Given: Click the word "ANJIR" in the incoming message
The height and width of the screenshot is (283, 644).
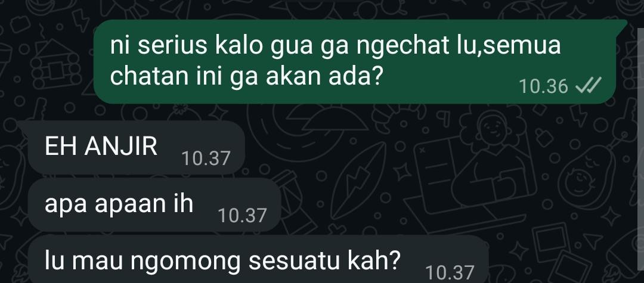Looking at the screenshot, I should click(x=120, y=147).
